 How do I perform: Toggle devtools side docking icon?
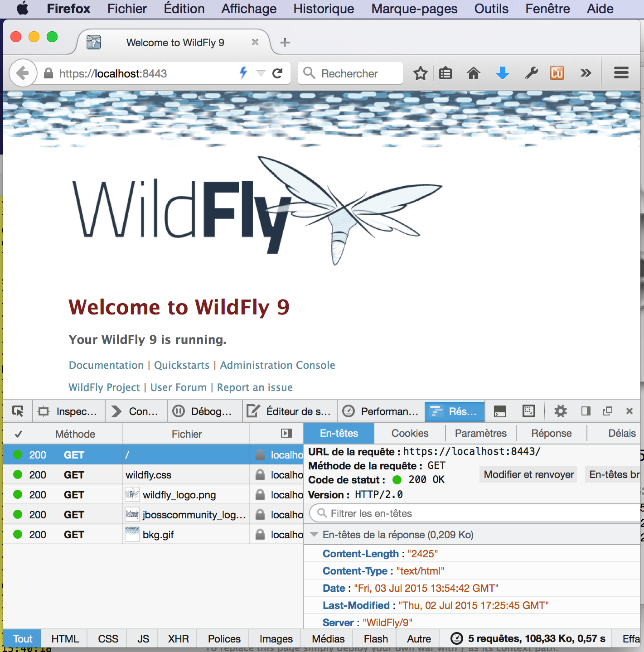[x=586, y=411]
